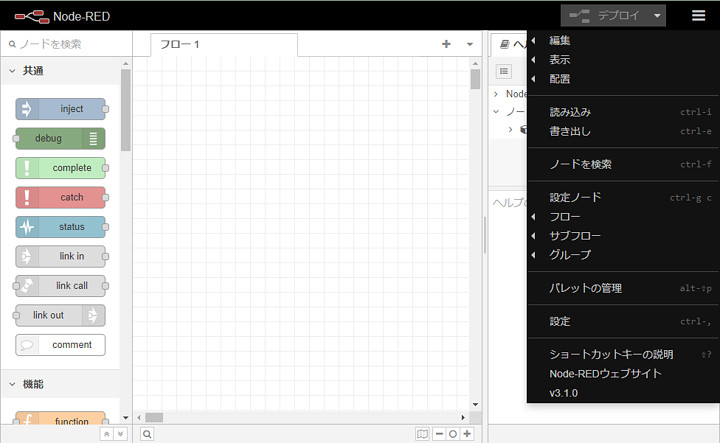Select the link out node
720x443 pixels.
tap(61, 315)
